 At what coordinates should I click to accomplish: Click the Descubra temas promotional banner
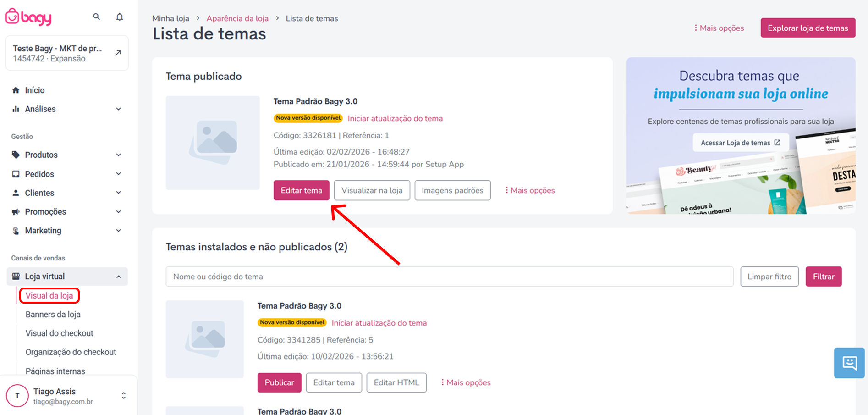tap(741, 135)
